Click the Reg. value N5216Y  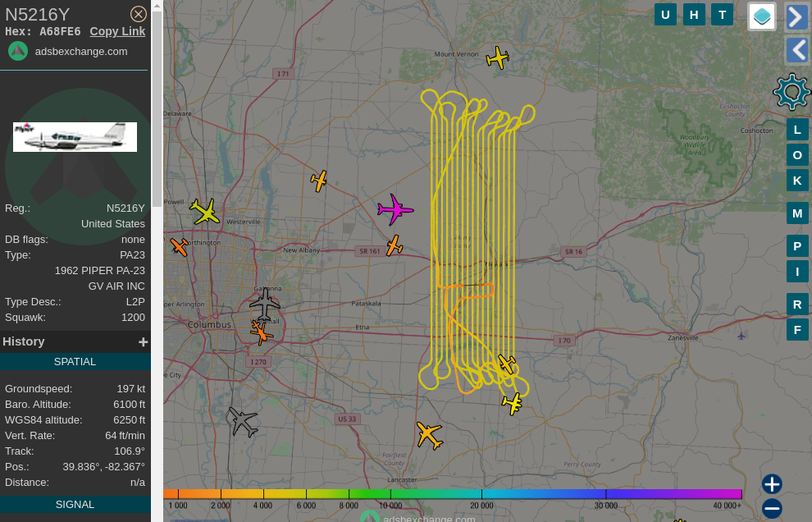(125, 208)
